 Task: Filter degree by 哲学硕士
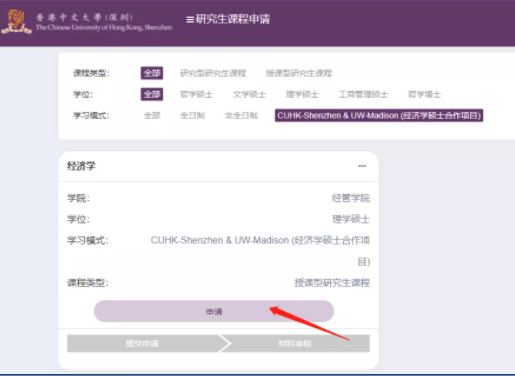(196, 94)
